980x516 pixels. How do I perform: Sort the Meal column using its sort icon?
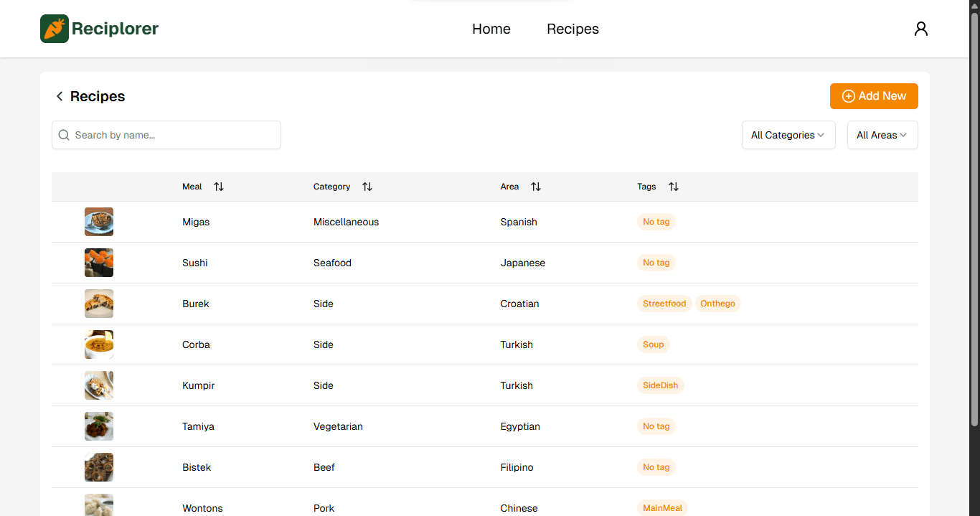pyautogui.click(x=219, y=187)
